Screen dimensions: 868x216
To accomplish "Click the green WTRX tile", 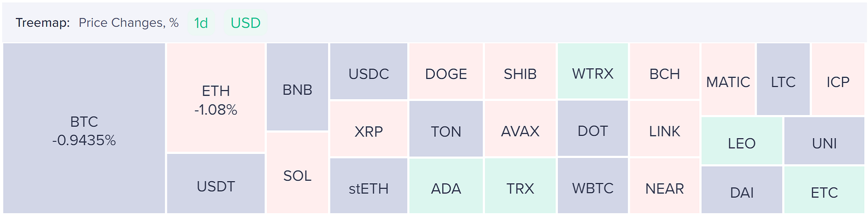I will (593, 71).
